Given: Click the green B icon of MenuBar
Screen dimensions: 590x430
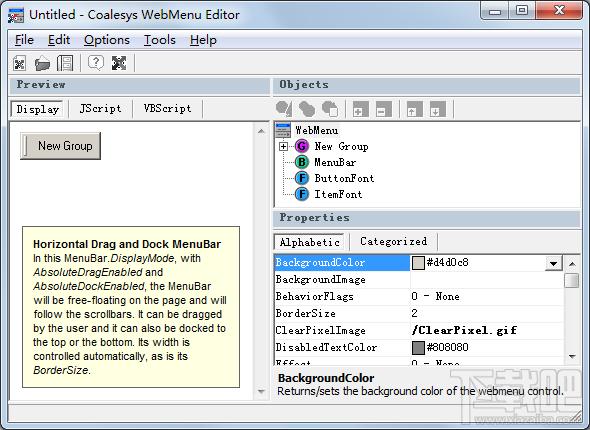Looking at the screenshot, I should [302, 162].
